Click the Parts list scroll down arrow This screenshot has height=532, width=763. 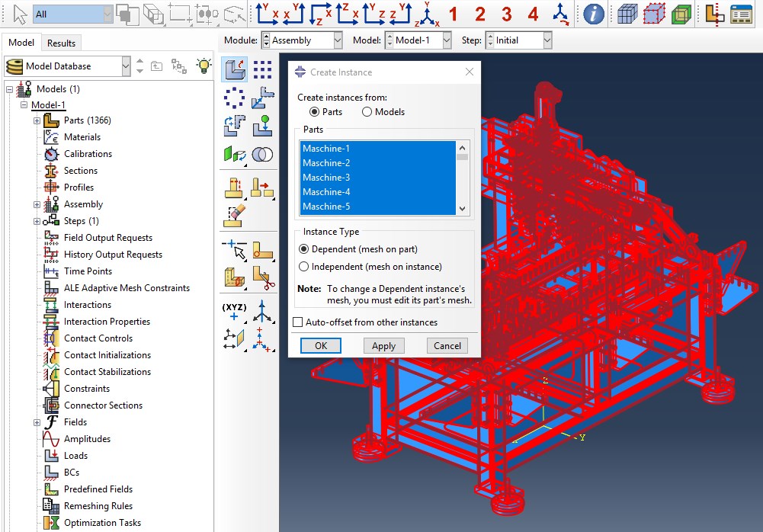tap(462, 208)
